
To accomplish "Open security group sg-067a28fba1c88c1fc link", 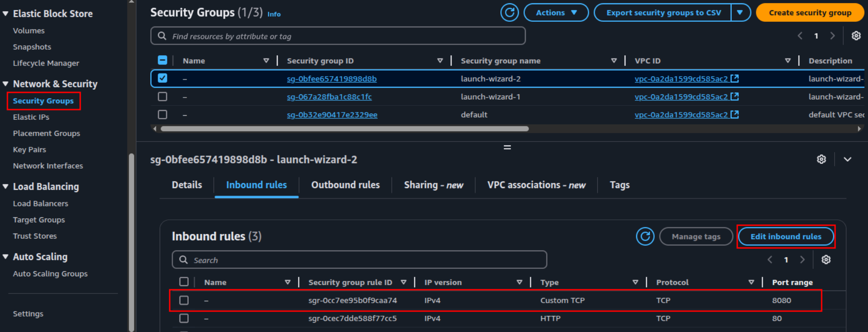I will [x=329, y=97].
